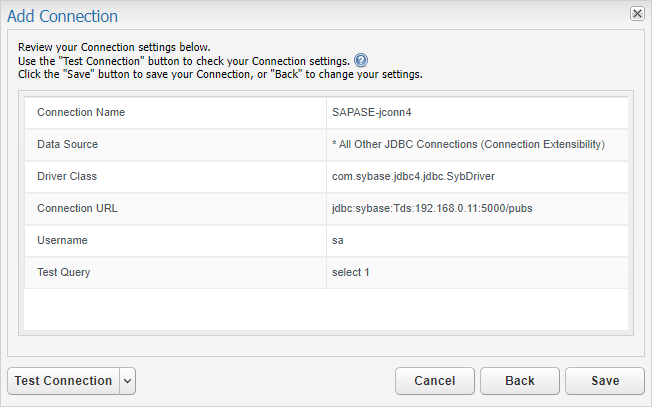652x407 pixels.
Task: Click the Connection URL label
Action: 77,208
